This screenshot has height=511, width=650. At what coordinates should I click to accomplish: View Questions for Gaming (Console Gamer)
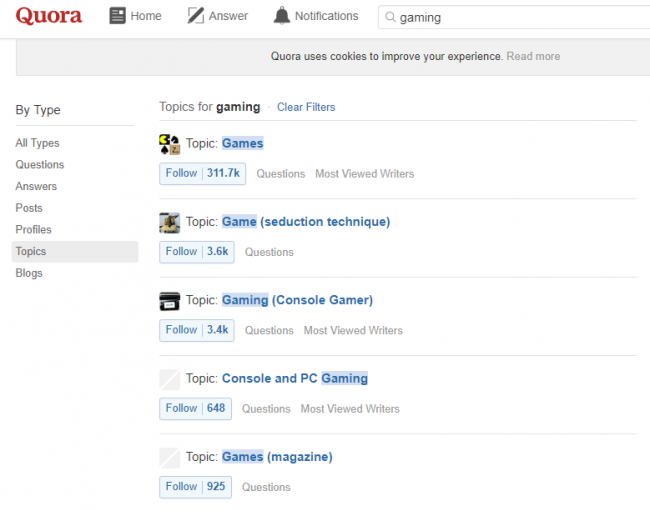tap(269, 330)
